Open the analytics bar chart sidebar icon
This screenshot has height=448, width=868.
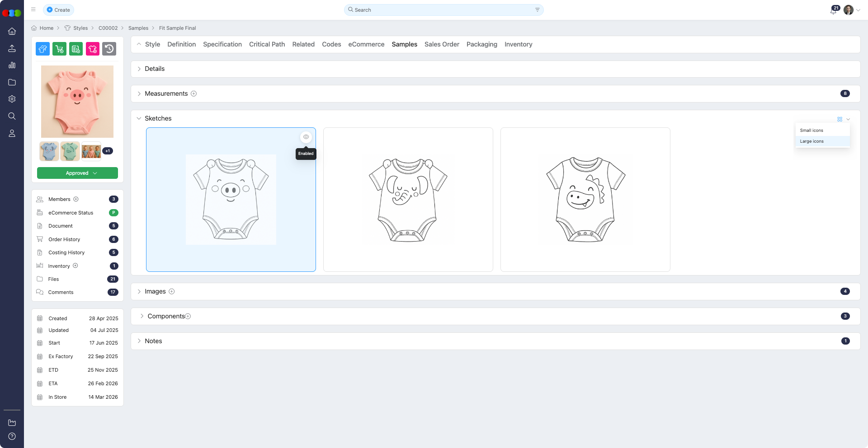coord(12,65)
